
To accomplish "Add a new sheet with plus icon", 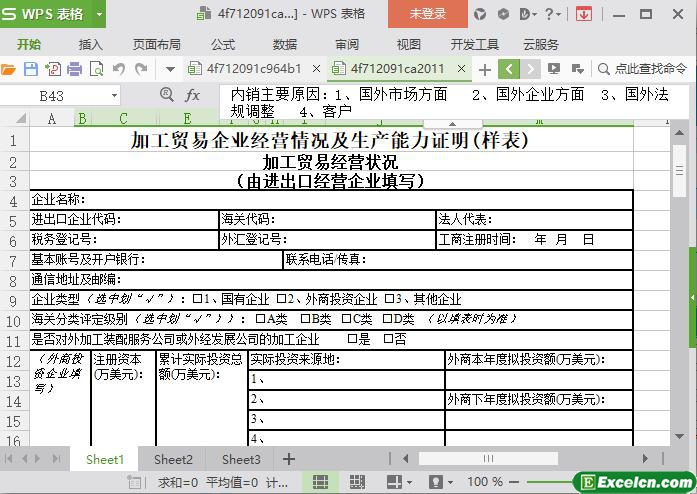I will (289, 459).
